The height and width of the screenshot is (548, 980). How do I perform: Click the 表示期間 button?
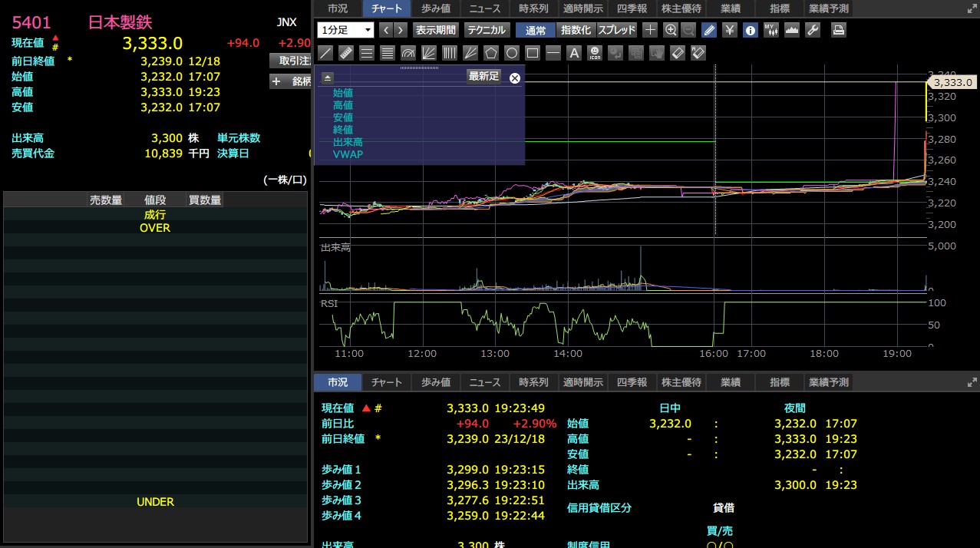[436, 30]
